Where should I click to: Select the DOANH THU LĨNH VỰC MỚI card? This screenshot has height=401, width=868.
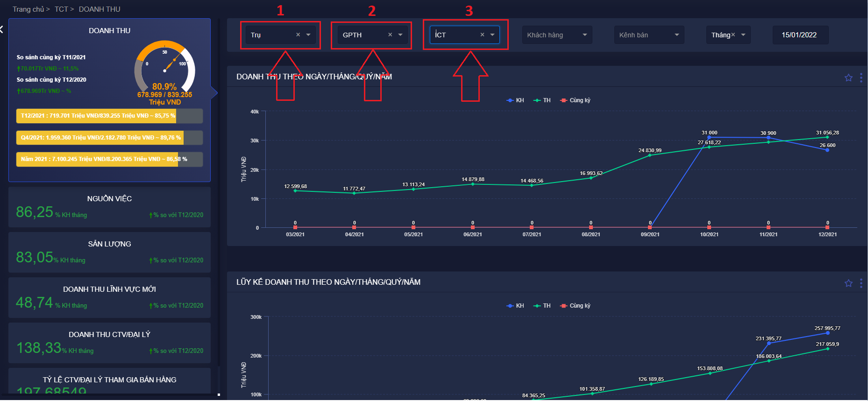tap(109, 298)
